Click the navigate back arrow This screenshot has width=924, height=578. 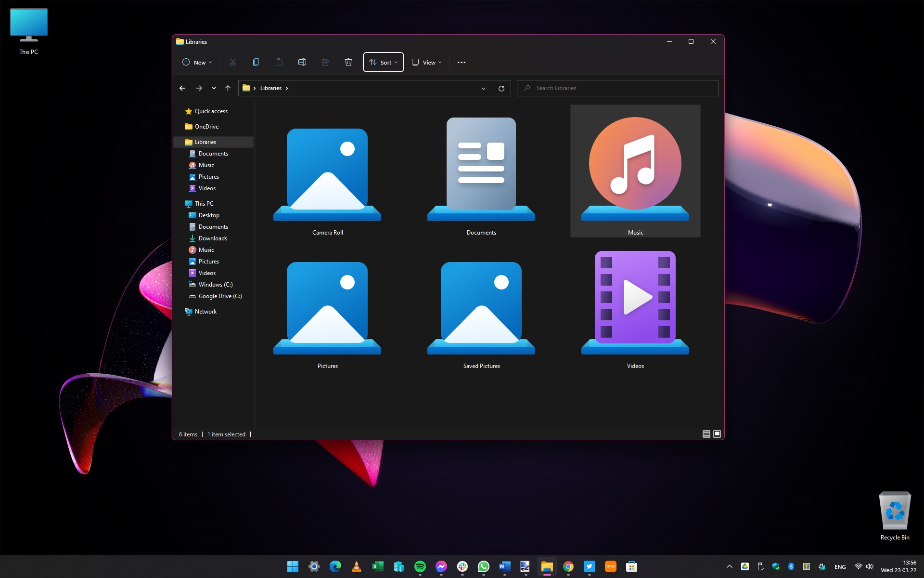coord(182,88)
